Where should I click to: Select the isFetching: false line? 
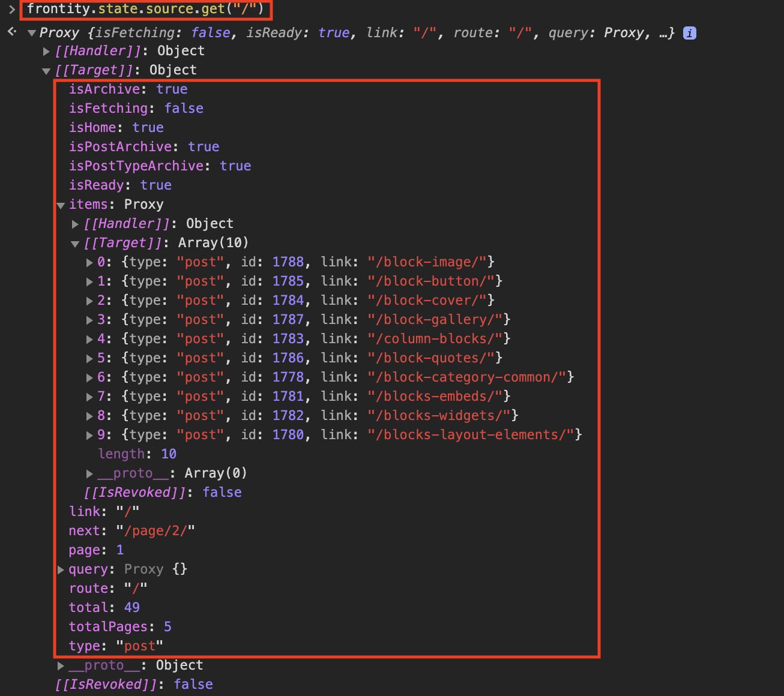click(136, 108)
